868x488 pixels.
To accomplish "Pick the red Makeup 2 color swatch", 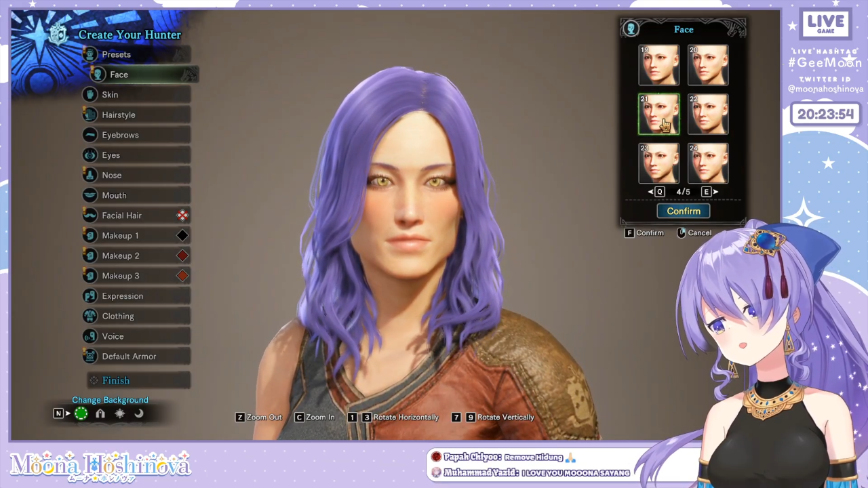I will click(182, 256).
